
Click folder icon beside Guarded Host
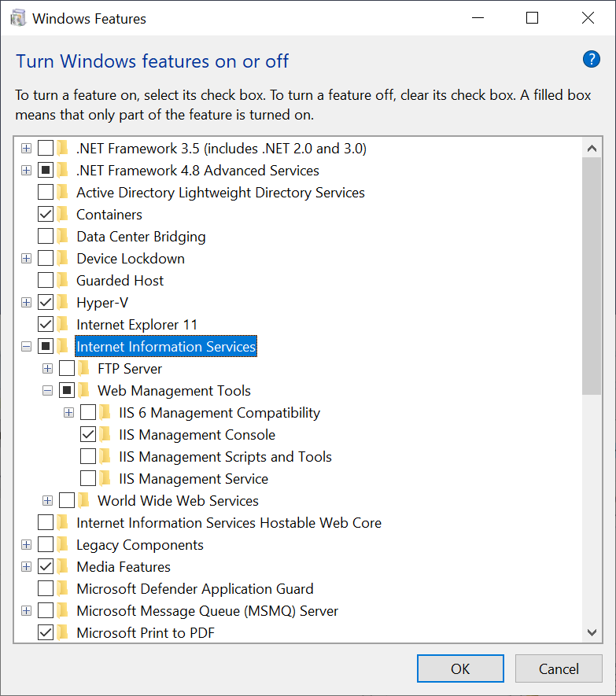(x=63, y=281)
